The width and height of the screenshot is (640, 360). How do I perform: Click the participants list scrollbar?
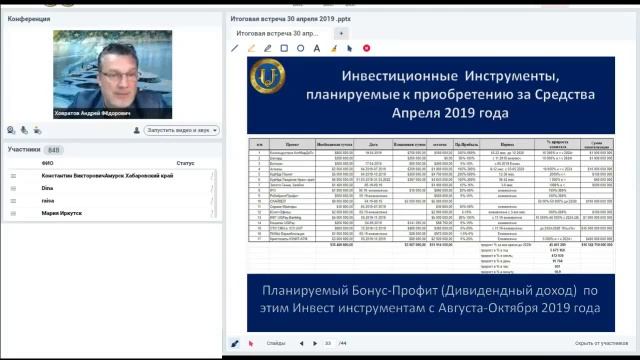[215, 194]
